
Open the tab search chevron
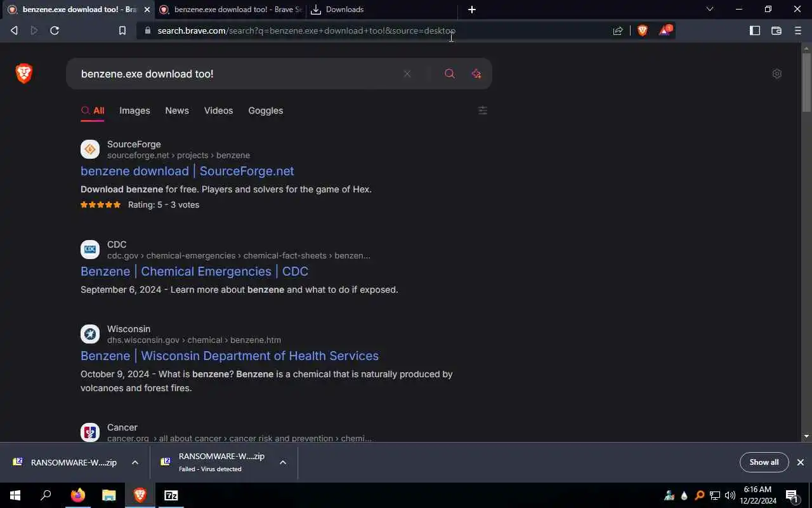click(x=710, y=9)
